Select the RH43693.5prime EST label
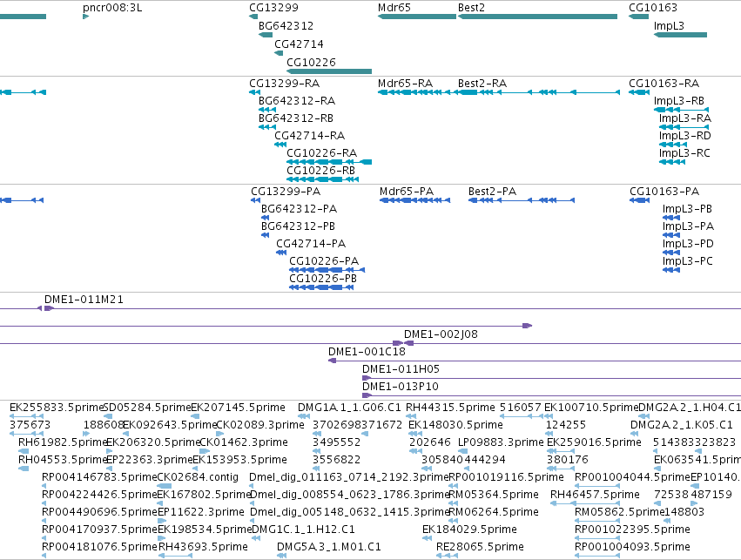The width and height of the screenshot is (741, 560). [203, 548]
